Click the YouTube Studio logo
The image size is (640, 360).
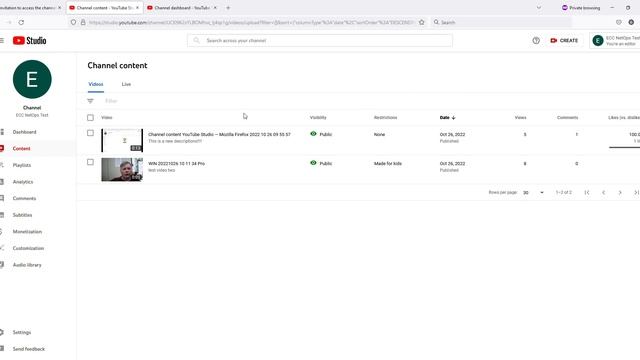click(x=29, y=40)
